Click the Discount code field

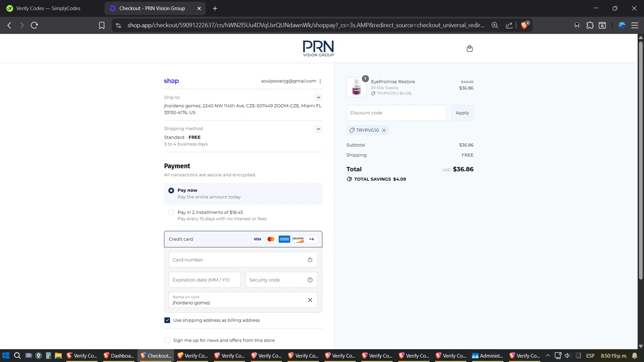click(396, 113)
